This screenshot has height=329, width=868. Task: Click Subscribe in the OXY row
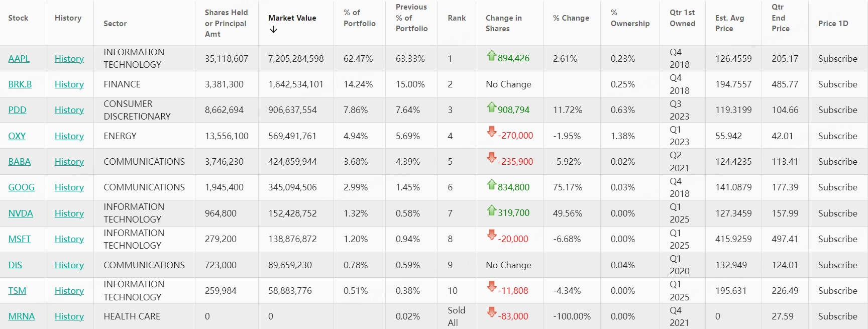click(837, 136)
